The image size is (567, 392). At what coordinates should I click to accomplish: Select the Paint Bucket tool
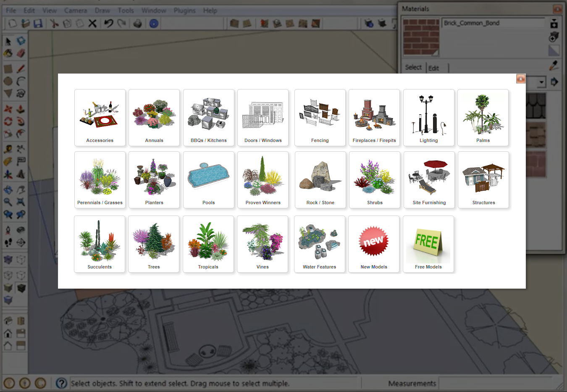[x=8, y=53]
